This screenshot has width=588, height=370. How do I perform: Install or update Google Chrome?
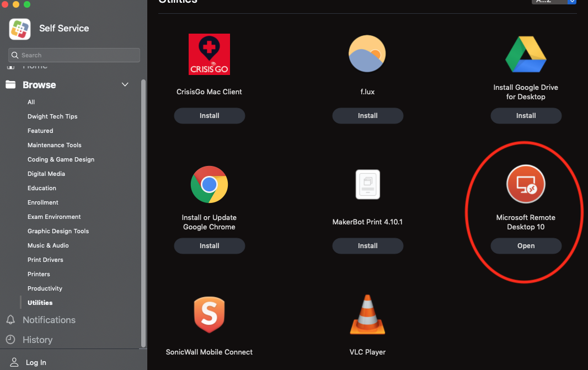pos(209,246)
